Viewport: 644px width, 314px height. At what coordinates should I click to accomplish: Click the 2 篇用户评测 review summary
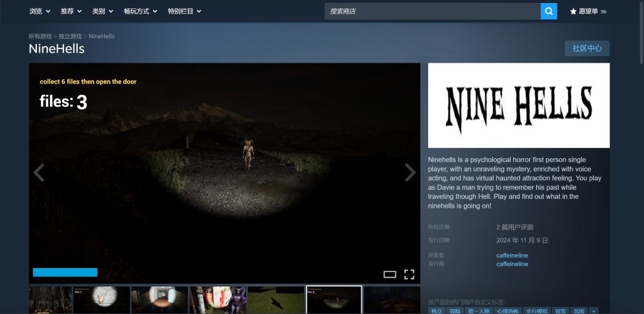[515, 227]
